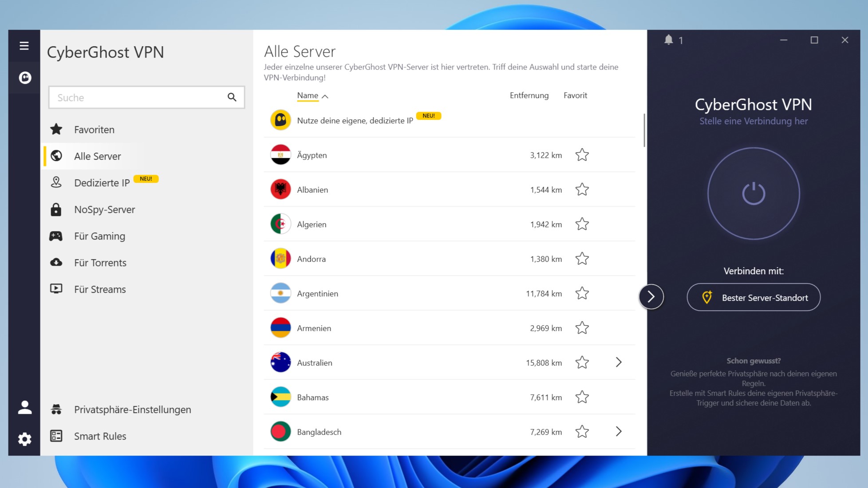Click the Für Streams play screen icon

56,289
